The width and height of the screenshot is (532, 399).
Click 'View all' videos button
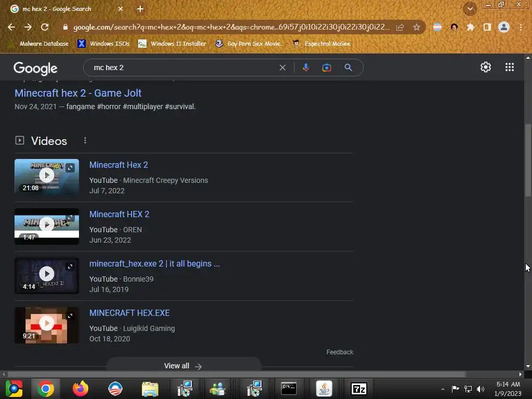pos(183,365)
